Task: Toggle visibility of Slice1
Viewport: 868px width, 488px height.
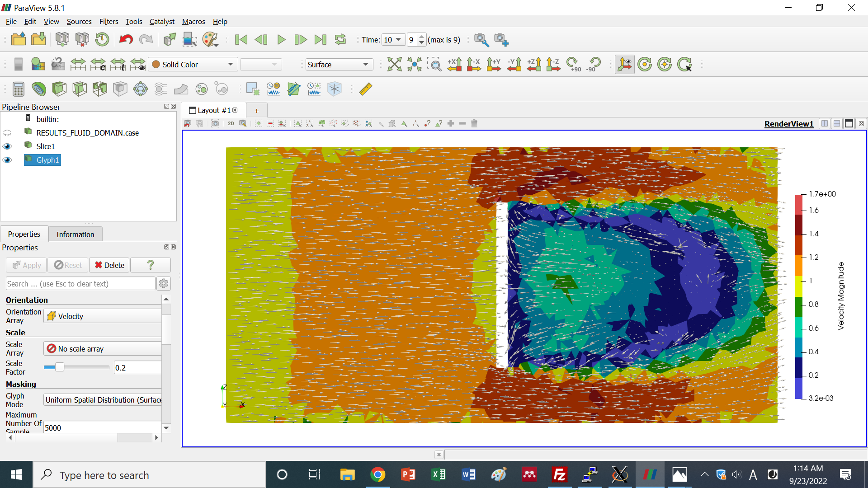Action: [7, 146]
